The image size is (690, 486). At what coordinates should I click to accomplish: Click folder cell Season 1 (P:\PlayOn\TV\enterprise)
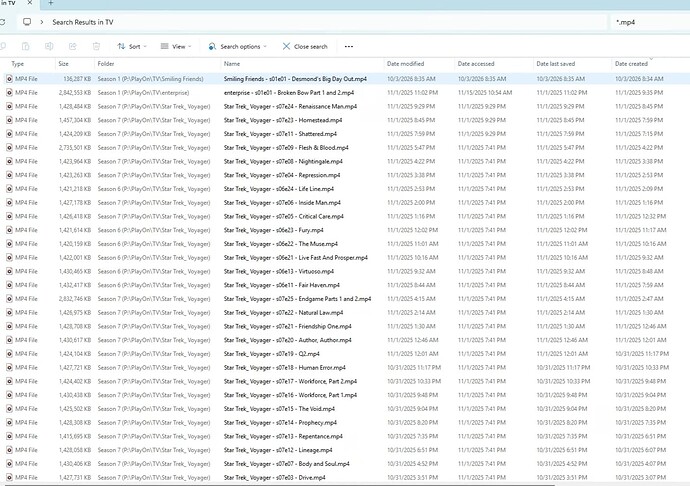point(143,92)
